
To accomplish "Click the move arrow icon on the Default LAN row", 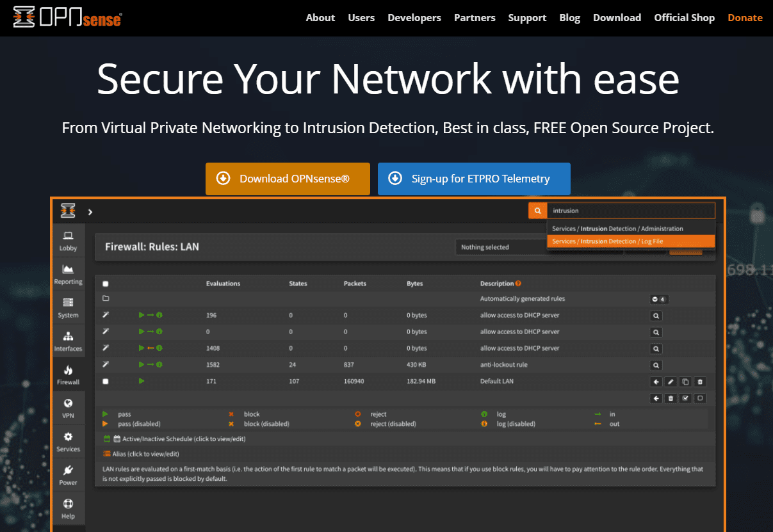I will (x=656, y=382).
